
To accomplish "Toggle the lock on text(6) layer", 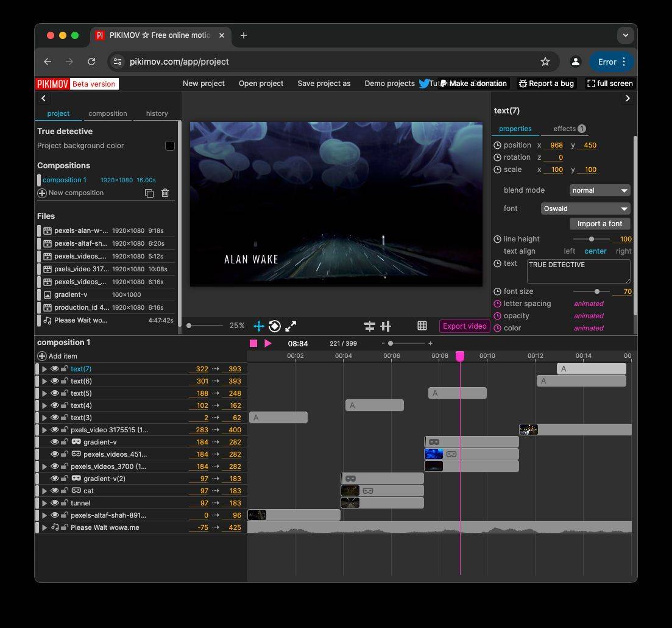I will (x=65, y=380).
